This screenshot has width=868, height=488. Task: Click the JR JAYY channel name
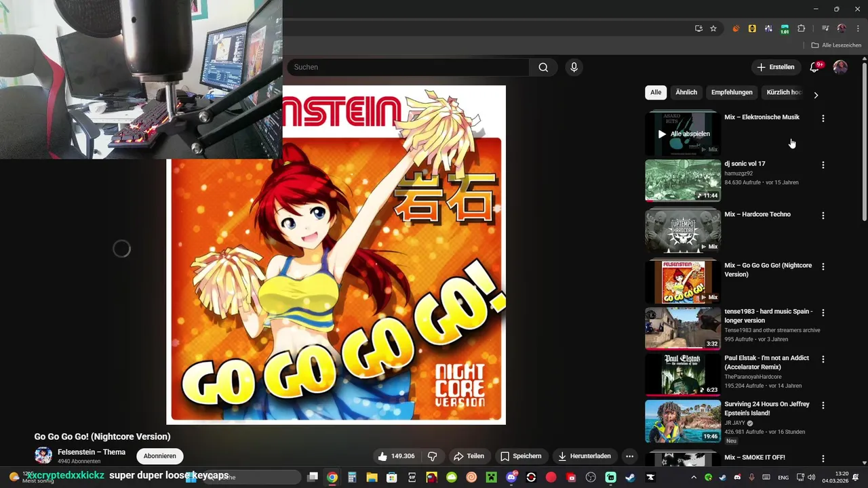pyautogui.click(x=734, y=423)
